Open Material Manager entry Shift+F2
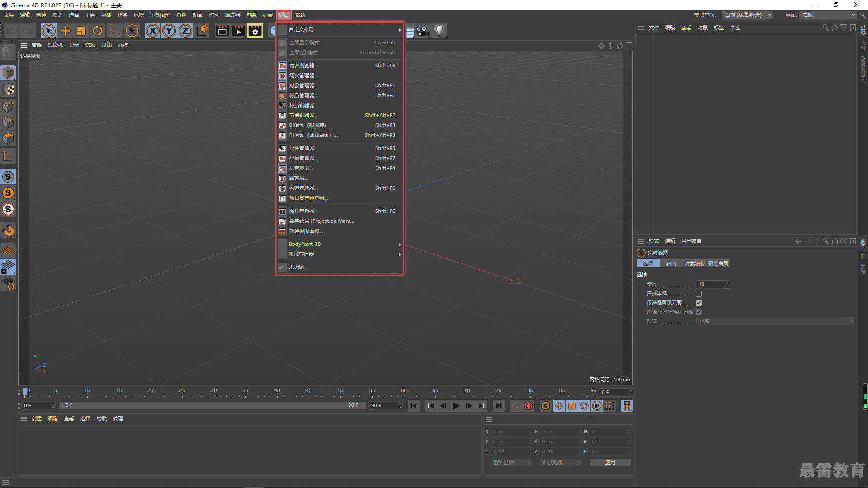 [340, 95]
